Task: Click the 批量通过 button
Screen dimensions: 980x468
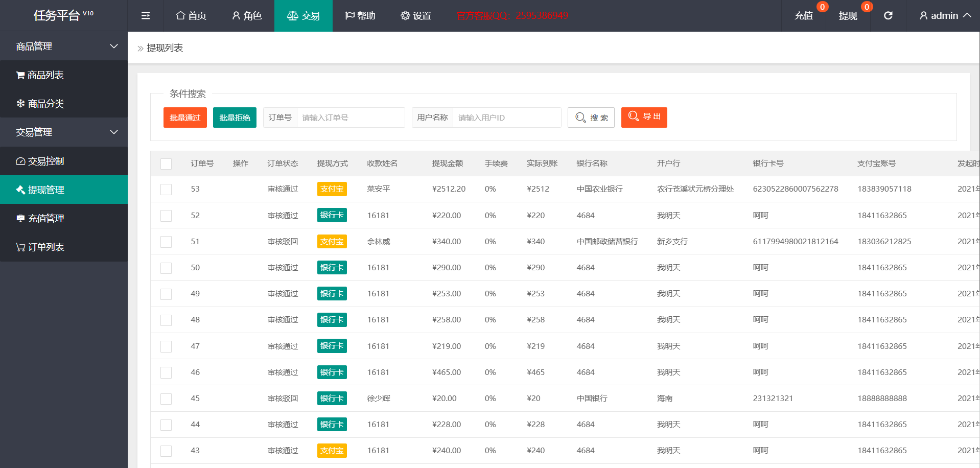Action: coord(185,118)
